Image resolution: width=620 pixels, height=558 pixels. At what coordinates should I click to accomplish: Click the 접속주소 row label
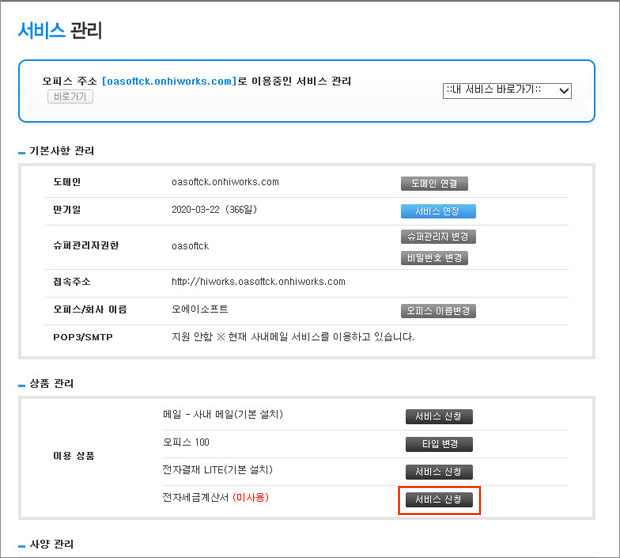[x=72, y=282]
